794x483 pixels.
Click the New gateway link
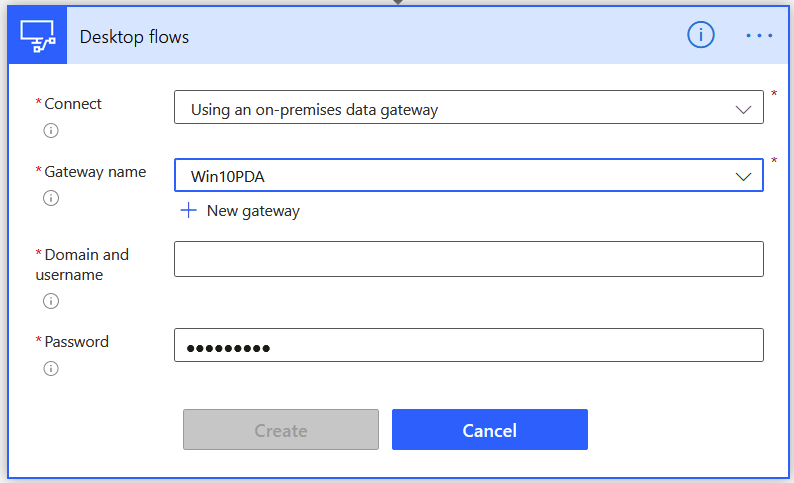(x=253, y=211)
